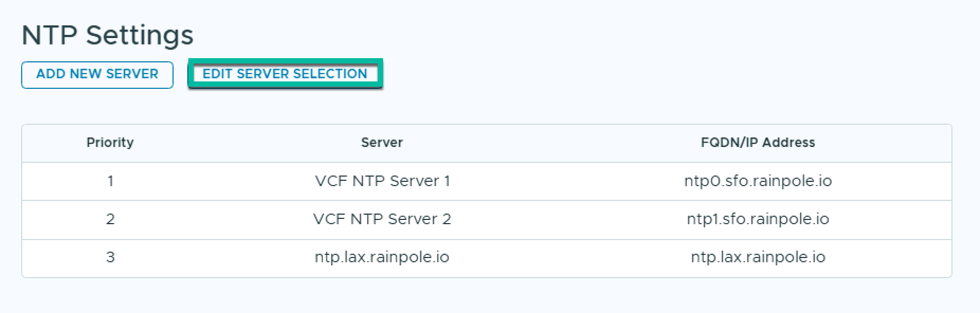Open Edit Server Selection

(x=285, y=74)
